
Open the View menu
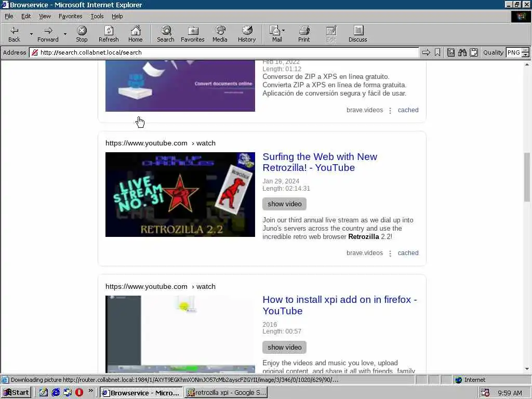point(45,16)
